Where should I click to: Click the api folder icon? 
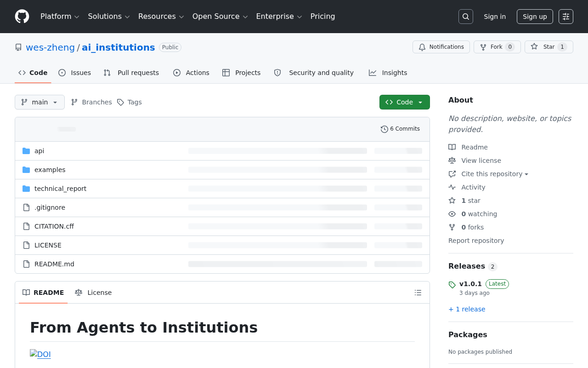26,151
